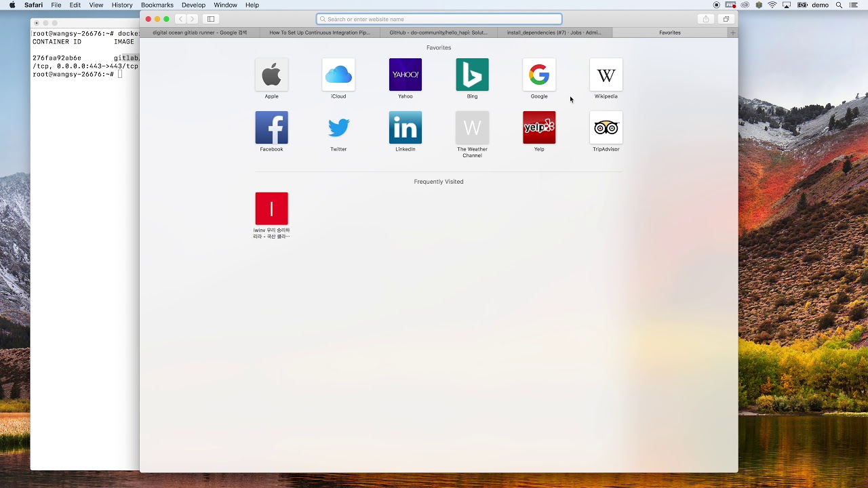868x488 pixels.
Task: Open the View menu
Action: [x=96, y=5]
